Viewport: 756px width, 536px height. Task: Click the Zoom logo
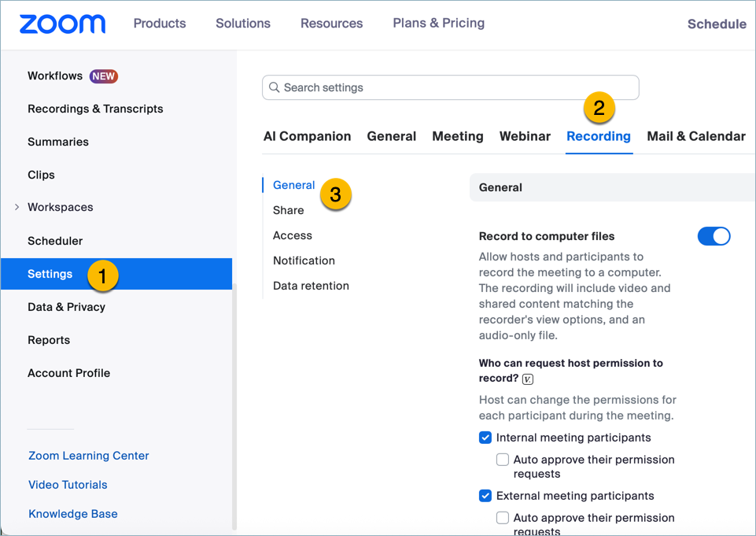[62, 24]
